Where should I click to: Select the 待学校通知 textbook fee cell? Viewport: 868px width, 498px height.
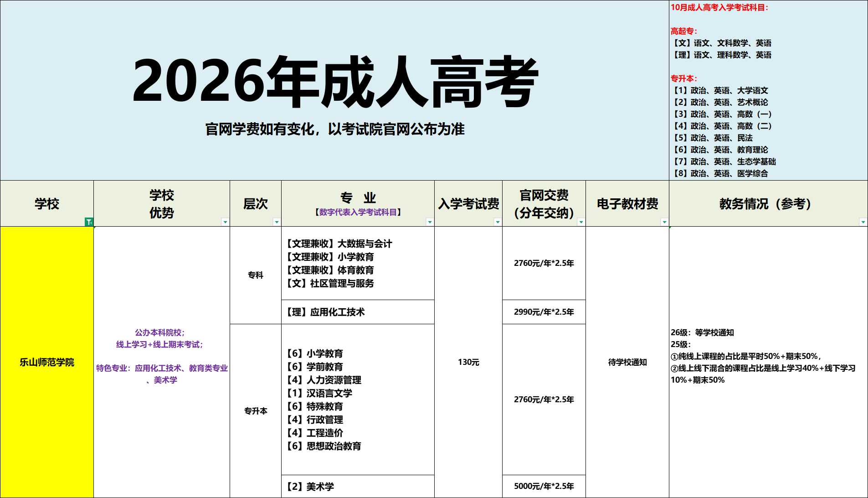pos(627,362)
